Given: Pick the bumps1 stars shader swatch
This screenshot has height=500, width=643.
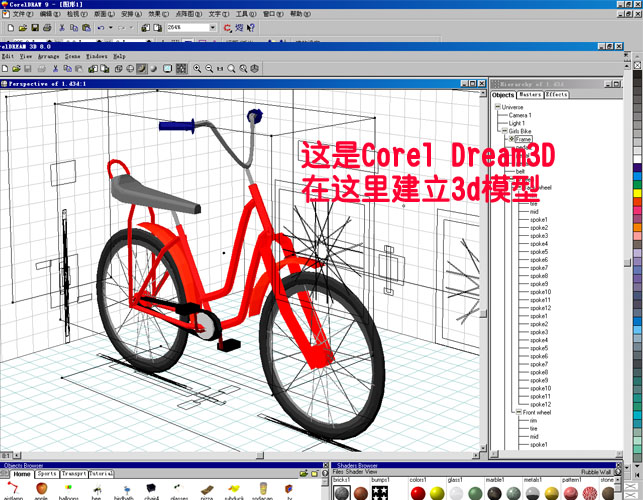Looking at the screenshot, I should pos(380,493).
